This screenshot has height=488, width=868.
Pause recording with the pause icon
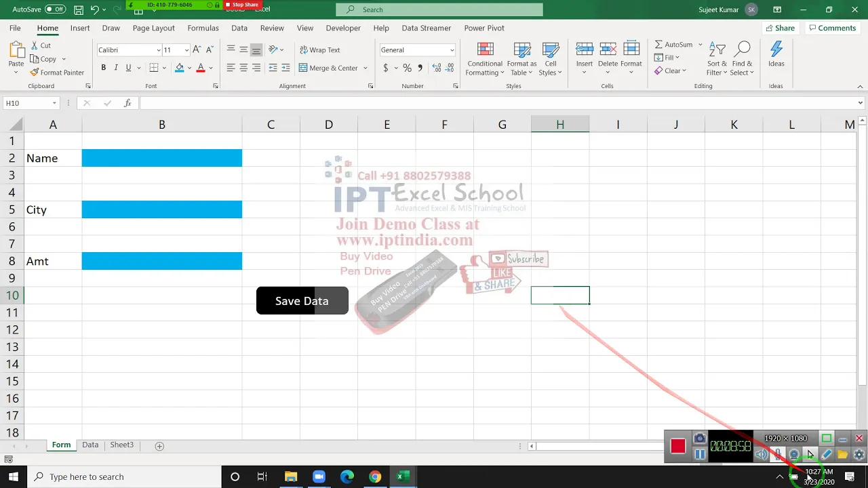[700, 454]
